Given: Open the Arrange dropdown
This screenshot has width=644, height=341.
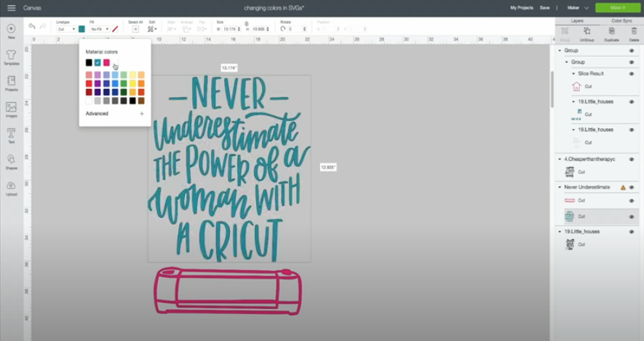Looking at the screenshot, I should point(186,29).
